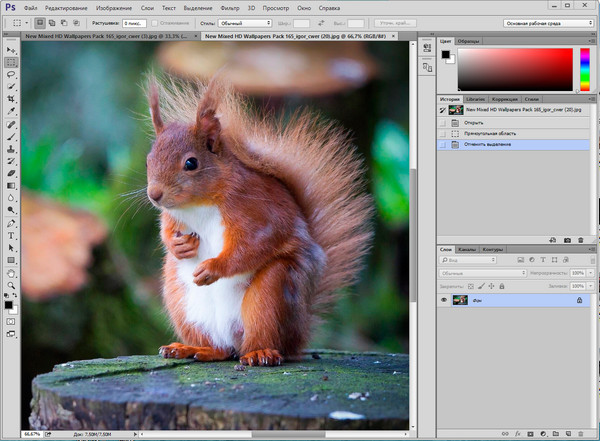This screenshot has height=441, width=600.
Task: Expand the layer blend mode dropdown
Action: click(x=483, y=273)
